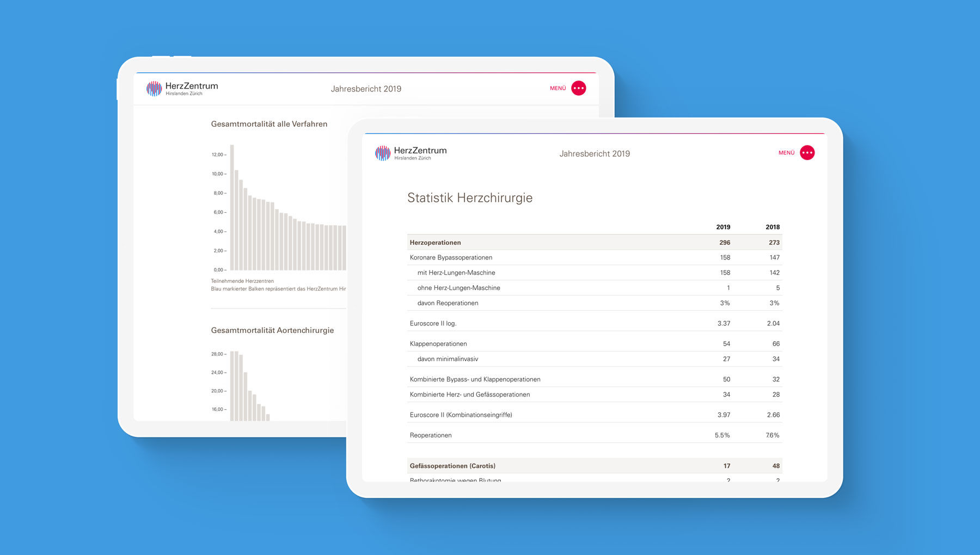Click the HerzZentrum logo on the front tablet
Image resolution: width=980 pixels, height=555 pixels.
coord(411,153)
